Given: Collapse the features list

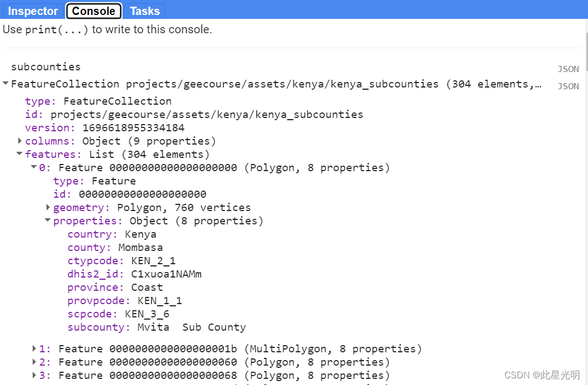Looking at the screenshot, I should pos(19,154).
